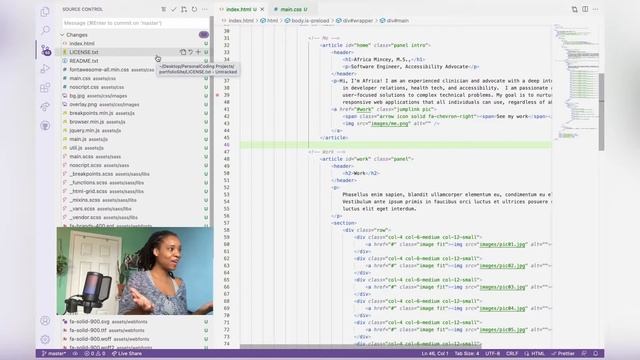The height and width of the screenshot is (360, 640).
Task: Click the commit message input box
Action: click(135, 23)
